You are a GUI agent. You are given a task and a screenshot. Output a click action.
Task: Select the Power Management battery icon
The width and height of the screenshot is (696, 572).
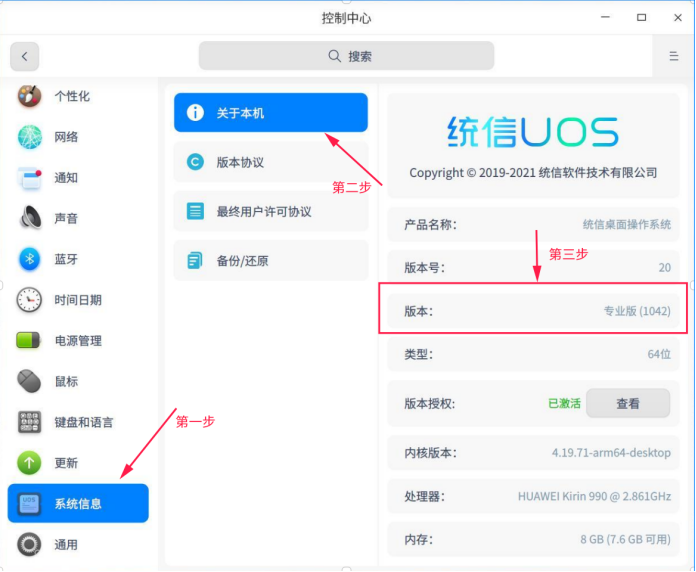(28, 340)
